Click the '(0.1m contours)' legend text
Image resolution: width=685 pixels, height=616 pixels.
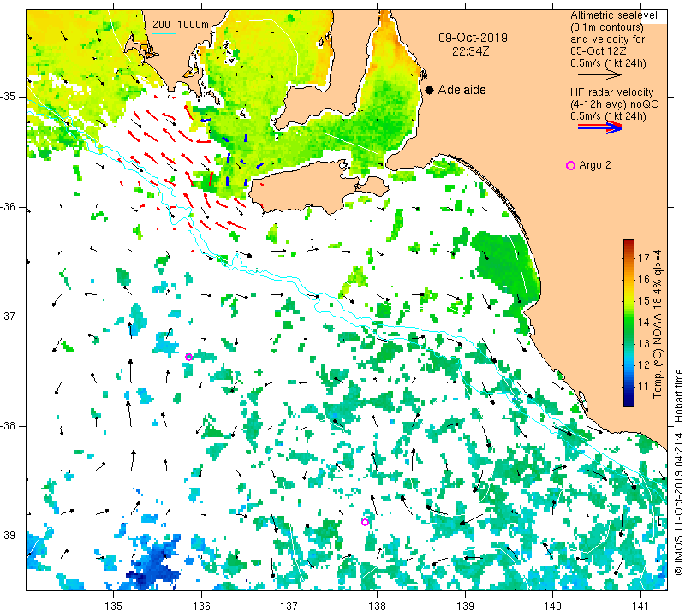coord(606,27)
